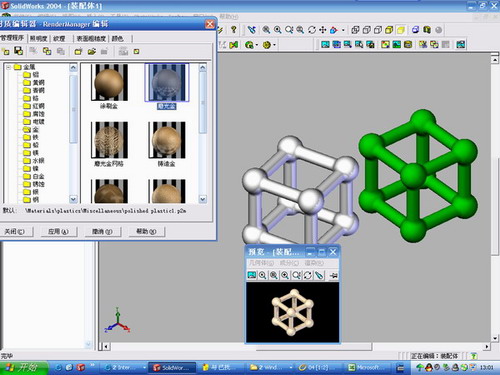Click the first render icon in the PhotoWorks toolbar
The image size is (500, 375).
click(325, 44)
